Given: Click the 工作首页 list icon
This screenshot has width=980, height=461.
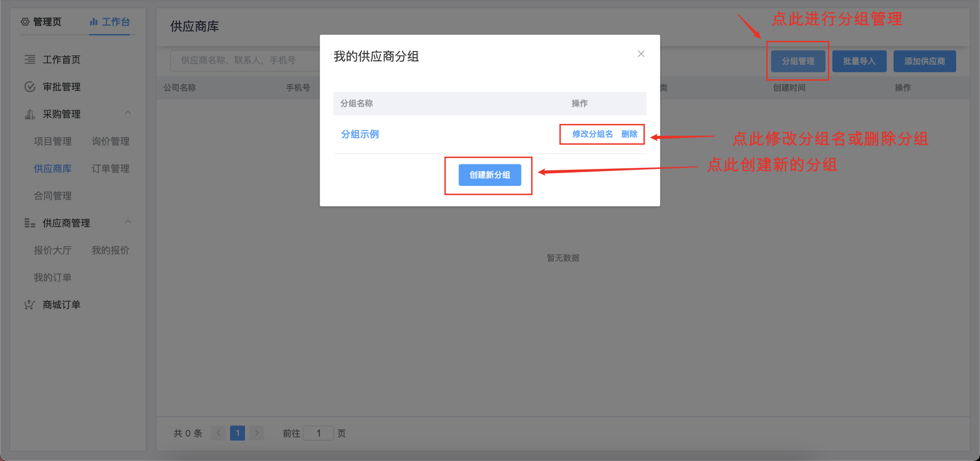Looking at the screenshot, I should point(30,60).
